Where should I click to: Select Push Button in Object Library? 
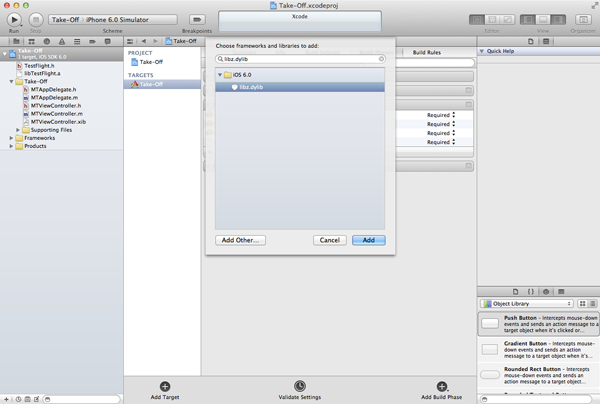tap(539, 324)
